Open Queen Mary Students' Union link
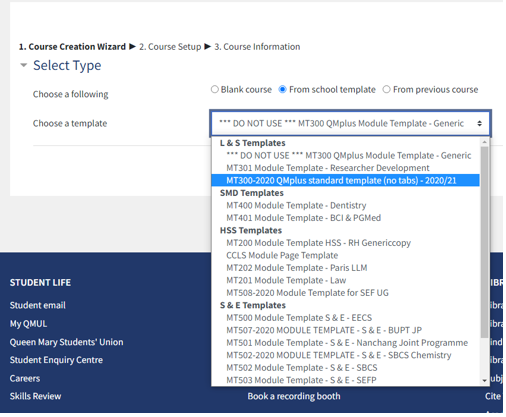The height and width of the screenshot is (417, 506). pyautogui.click(x=66, y=342)
